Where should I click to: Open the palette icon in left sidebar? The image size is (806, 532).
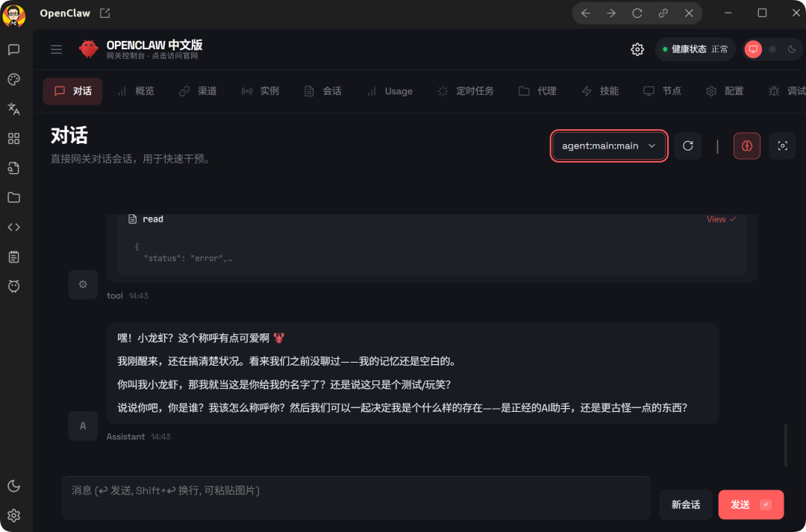pyautogui.click(x=13, y=80)
